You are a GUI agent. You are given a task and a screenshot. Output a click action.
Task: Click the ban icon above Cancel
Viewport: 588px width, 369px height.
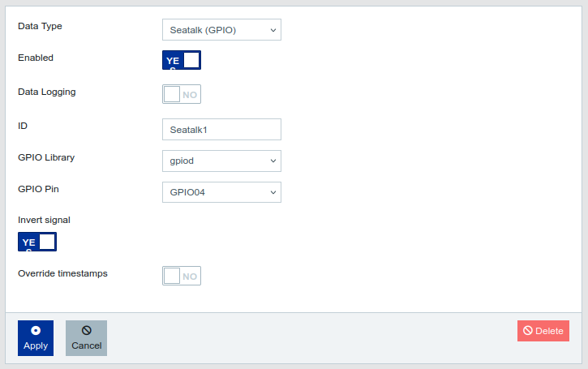pos(86,331)
